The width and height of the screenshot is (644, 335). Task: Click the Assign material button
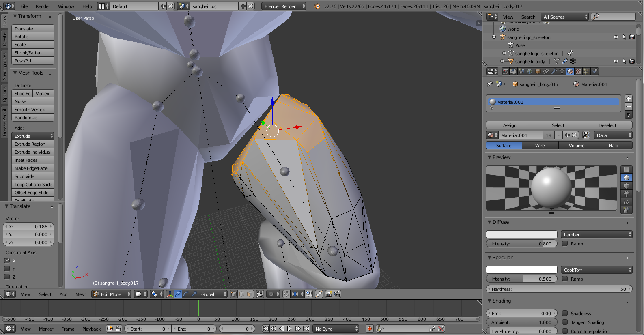tap(510, 125)
